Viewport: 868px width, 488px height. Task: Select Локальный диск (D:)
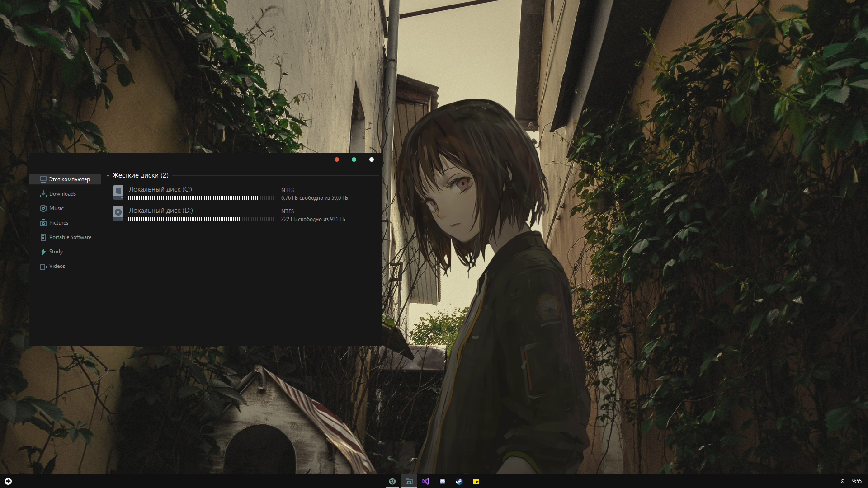160,211
